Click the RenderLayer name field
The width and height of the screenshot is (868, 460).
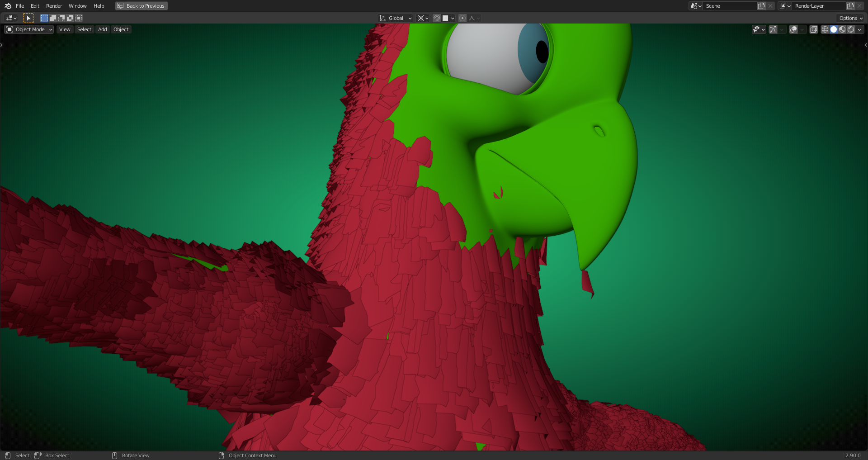click(819, 6)
